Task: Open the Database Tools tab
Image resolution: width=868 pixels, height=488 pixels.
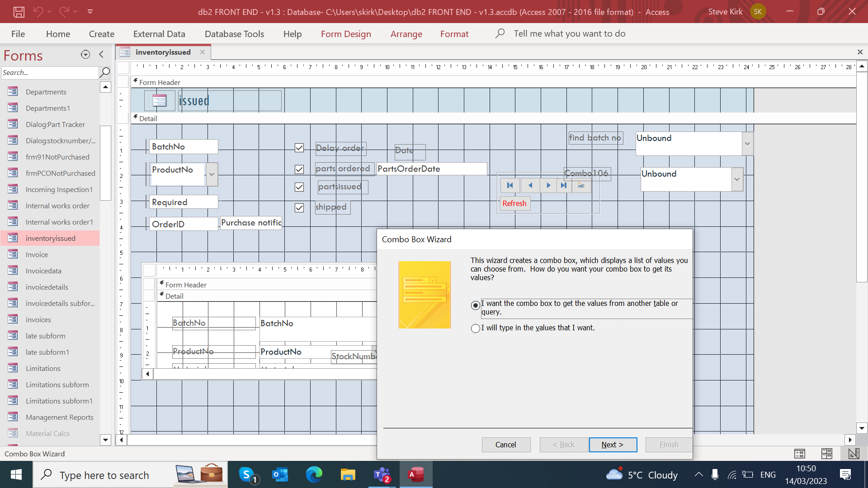Action: tap(234, 34)
